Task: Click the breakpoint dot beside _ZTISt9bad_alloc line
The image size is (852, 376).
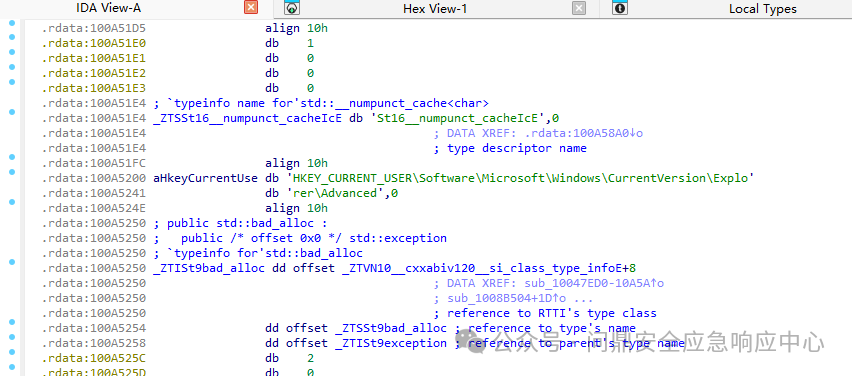Action: pos(12,262)
